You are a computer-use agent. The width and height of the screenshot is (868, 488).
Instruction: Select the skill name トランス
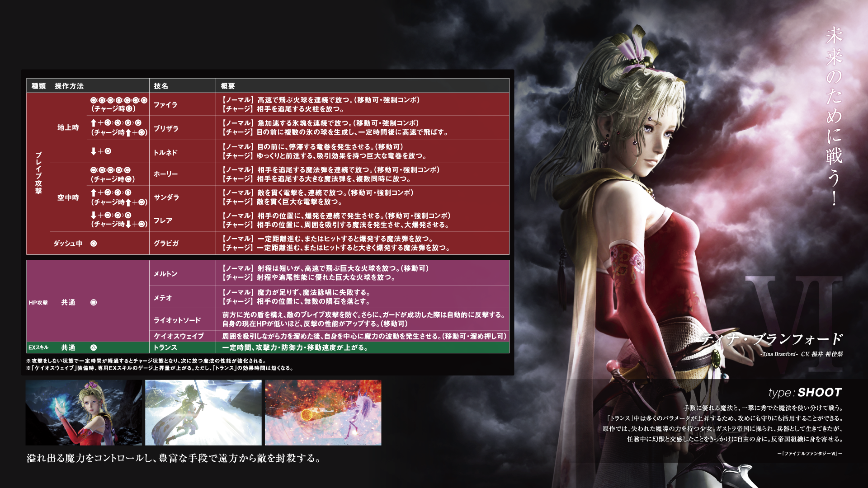click(165, 347)
